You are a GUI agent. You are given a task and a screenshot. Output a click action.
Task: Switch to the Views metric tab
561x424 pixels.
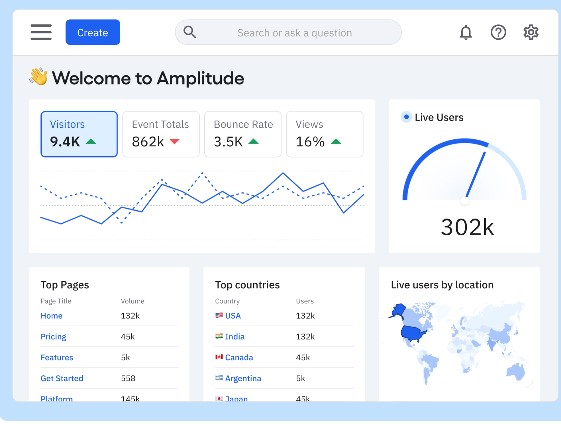[325, 134]
